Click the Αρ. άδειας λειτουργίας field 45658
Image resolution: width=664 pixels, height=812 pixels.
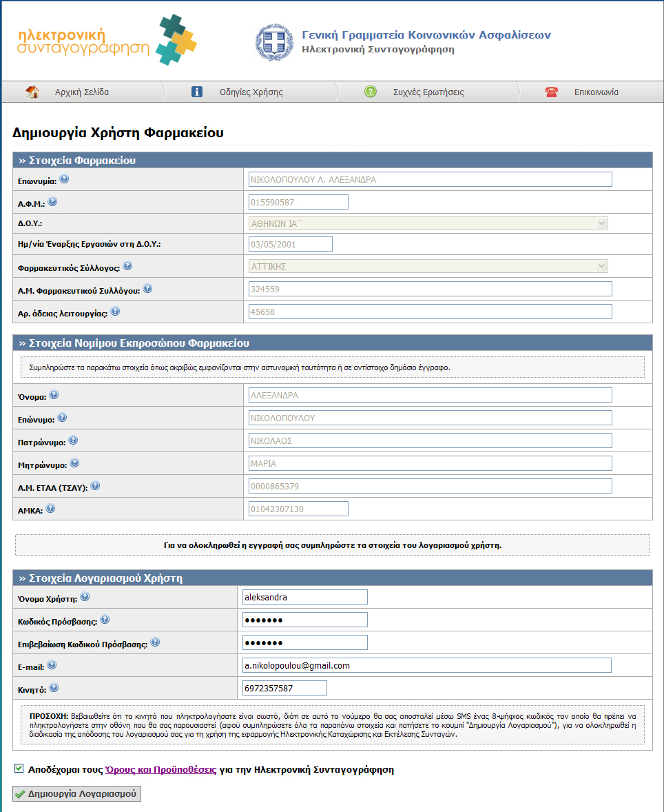(x=430, y=312)
